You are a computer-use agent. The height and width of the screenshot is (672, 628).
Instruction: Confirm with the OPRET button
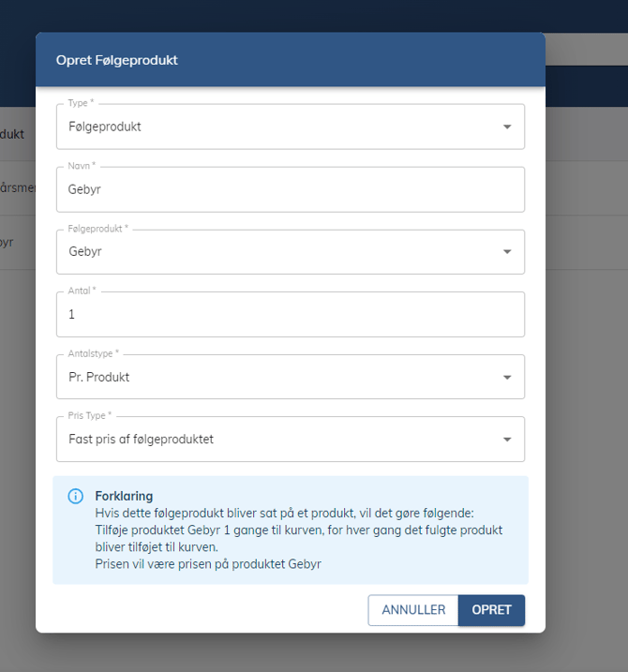point(491,610)
